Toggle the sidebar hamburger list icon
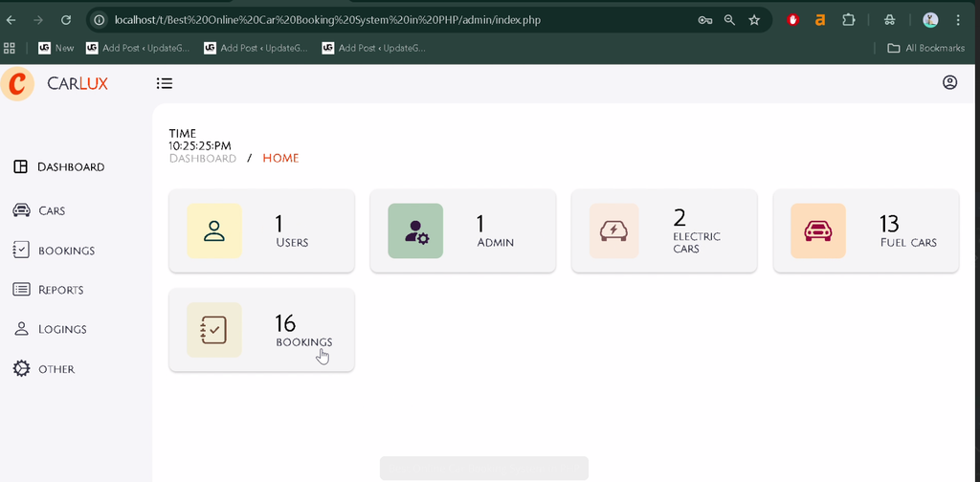This screenshot has width=980, height=482. point(165,83)
